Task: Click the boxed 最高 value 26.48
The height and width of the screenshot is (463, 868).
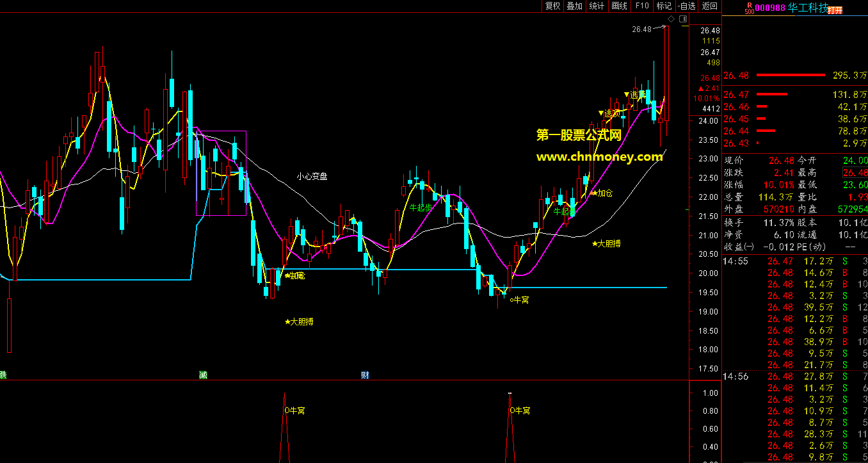Action: [x=855, y=173]
